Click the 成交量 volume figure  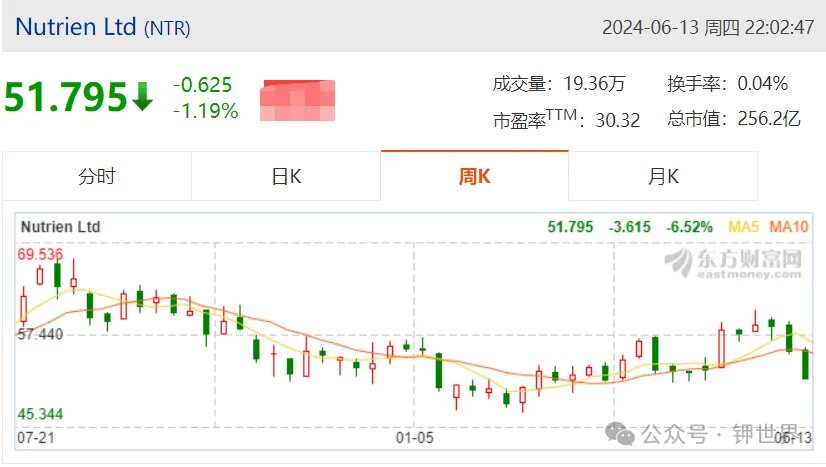pos(594,83)
